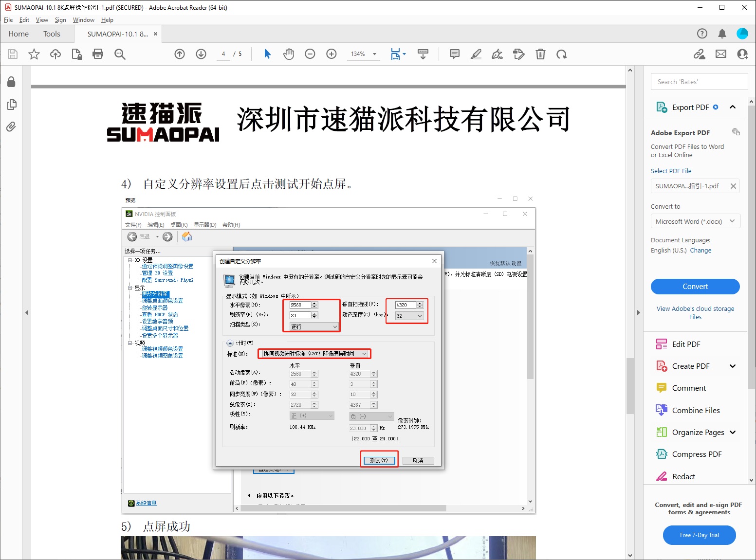This screenshot has height=560, width=756.
Task: Go to next page arrow
Action: pos(201,54)
